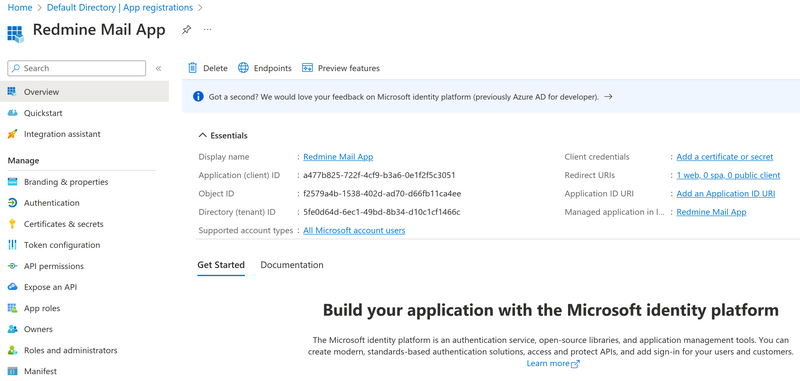Click the feedback banner text
Screen dimensions: 800x381
[x=404, y=96]
